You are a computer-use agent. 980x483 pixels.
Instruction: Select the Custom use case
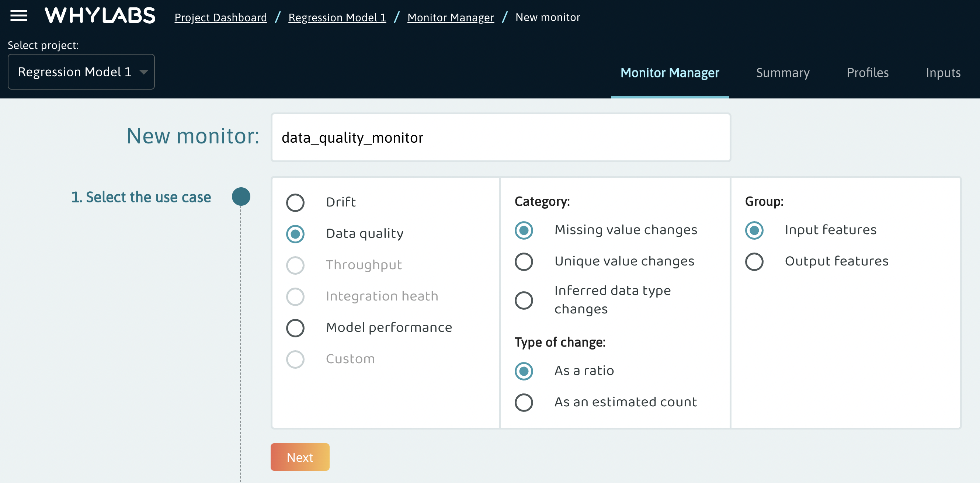pyautogui.click(x=295, y=359)
